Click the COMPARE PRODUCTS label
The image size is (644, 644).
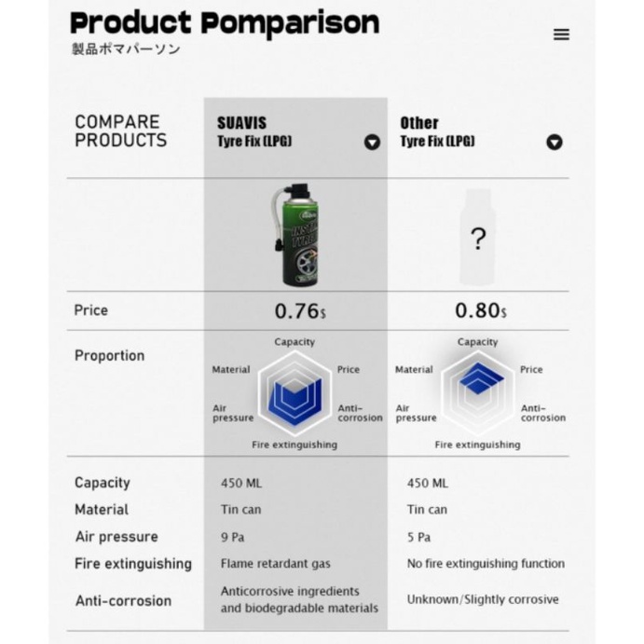click(121, 131)
